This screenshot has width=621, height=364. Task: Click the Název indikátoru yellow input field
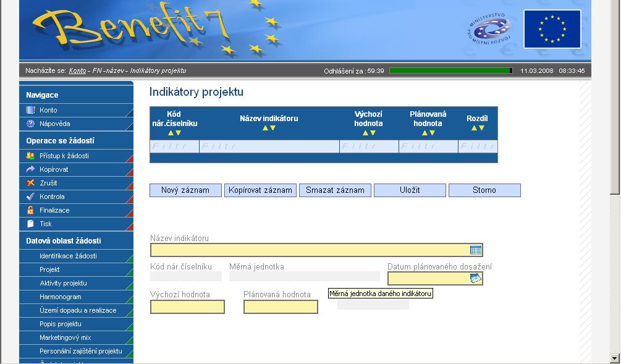click(x=316, y=250)
